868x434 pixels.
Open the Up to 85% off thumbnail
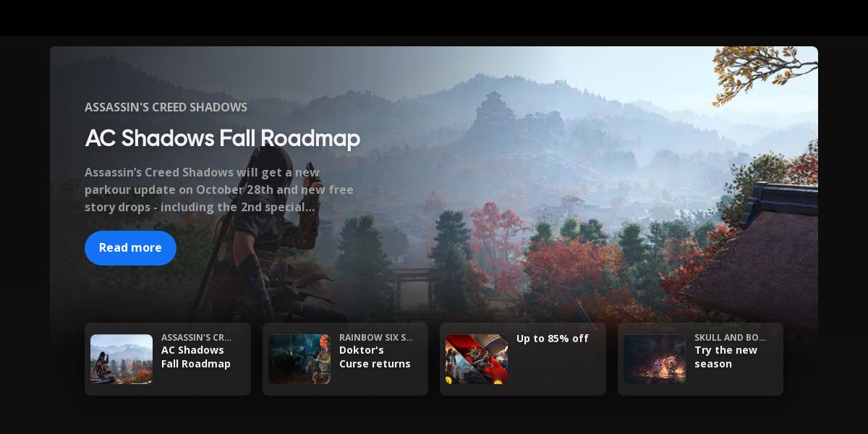point(477,359)
